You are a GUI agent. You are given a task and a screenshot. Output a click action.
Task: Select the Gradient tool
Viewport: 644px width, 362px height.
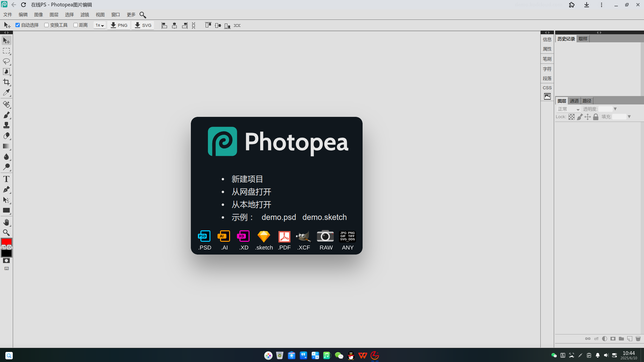coord(6,146)
